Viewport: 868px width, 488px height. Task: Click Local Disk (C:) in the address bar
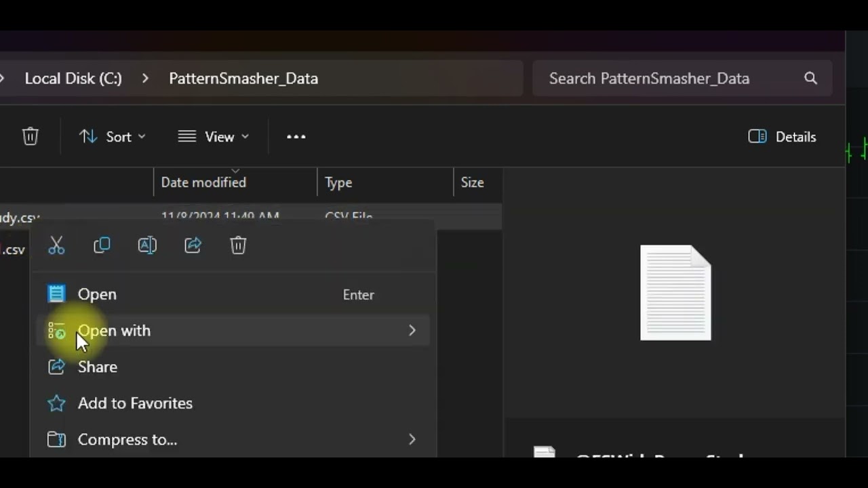coord(73,79)
